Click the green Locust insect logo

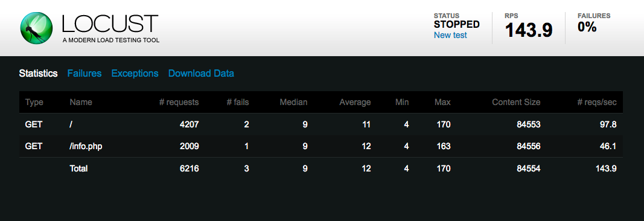point(36,28)
